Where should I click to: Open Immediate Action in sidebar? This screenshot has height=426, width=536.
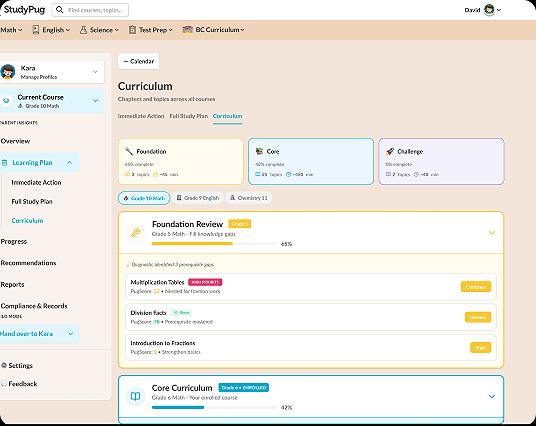36,183
